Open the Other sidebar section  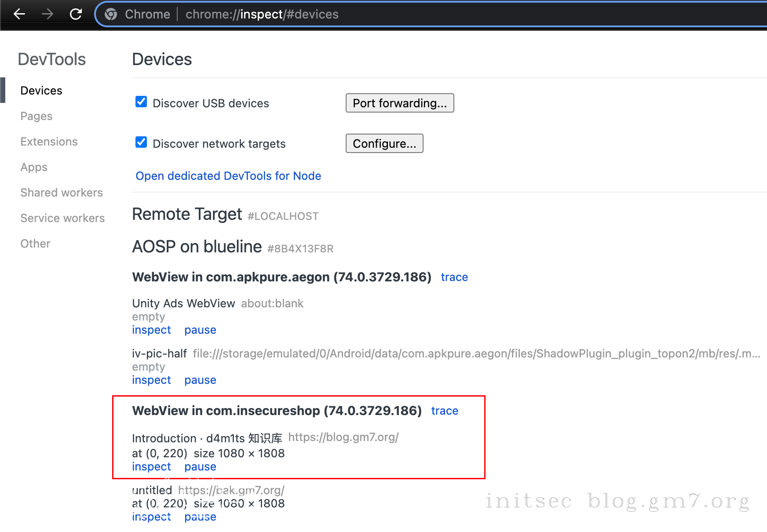35,243
